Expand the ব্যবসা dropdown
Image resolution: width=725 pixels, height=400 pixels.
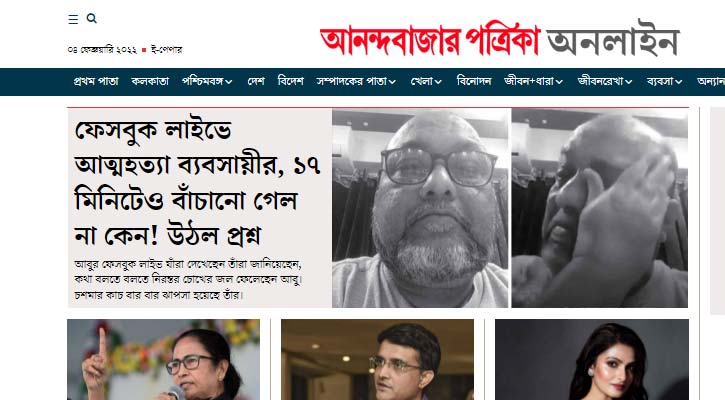[664, 81]
